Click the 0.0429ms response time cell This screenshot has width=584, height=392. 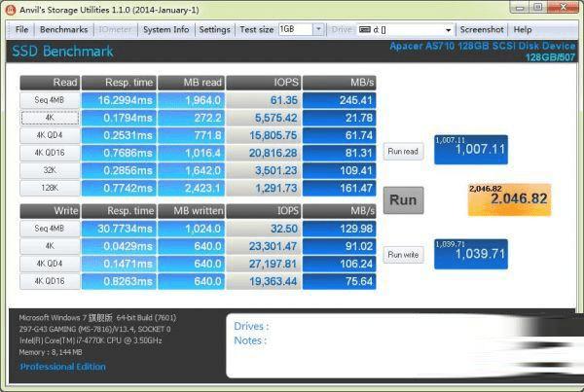click(x=119, y=246)
